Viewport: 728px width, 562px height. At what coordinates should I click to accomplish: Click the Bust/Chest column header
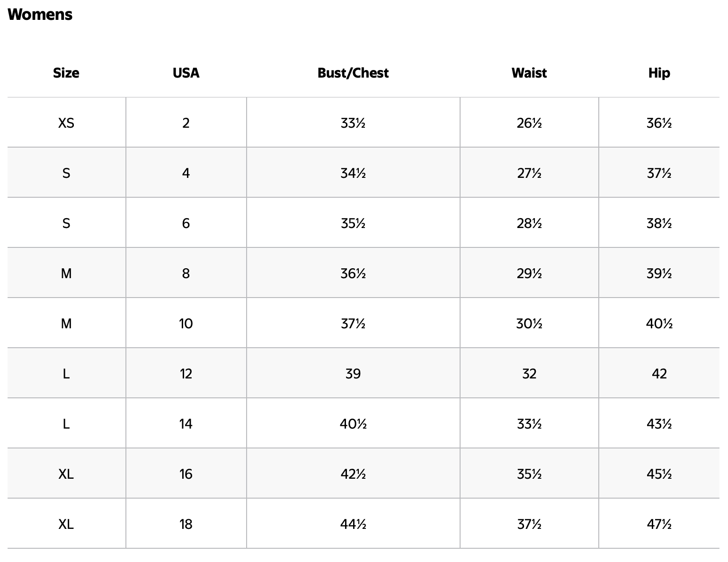click(x=353, y=73)
